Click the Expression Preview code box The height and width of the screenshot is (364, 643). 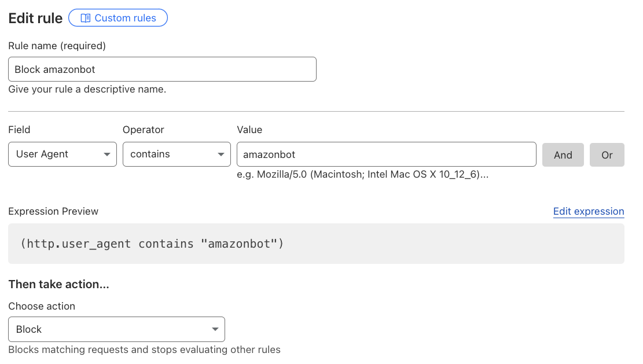pyautogui.click(x=316, y=244)
